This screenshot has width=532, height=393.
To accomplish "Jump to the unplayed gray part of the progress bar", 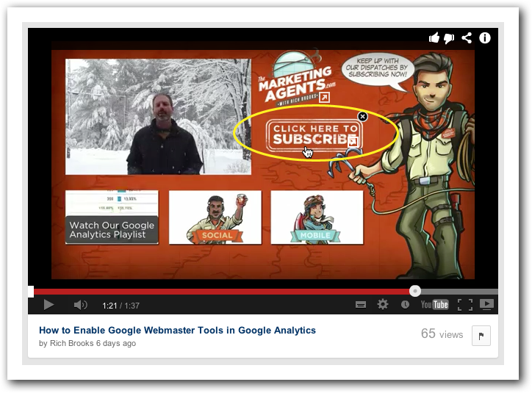I will (459, 292).
